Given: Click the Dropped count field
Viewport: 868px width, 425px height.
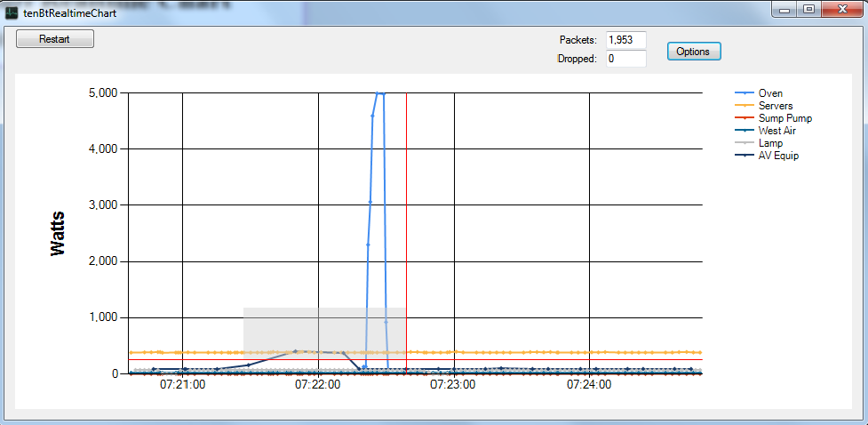Looking at the screenshot, I should (x=625, y=59).
